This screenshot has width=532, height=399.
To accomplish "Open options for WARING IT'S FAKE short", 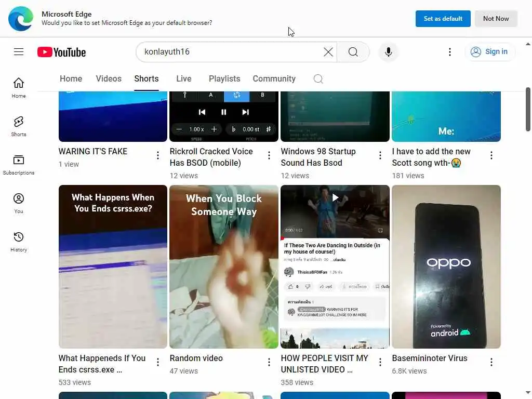I will pyautogui.click(x=158, y=155).
